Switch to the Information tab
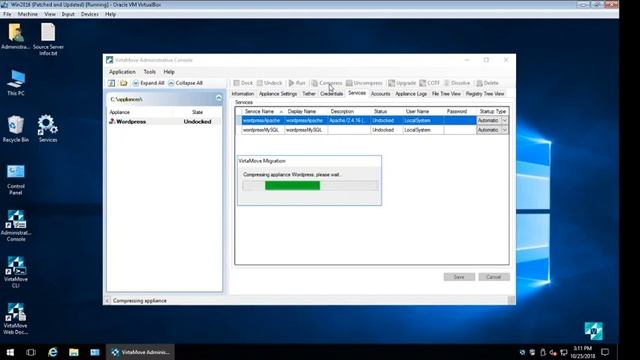The width and height of the screenshot is (640, 360). 242,94
